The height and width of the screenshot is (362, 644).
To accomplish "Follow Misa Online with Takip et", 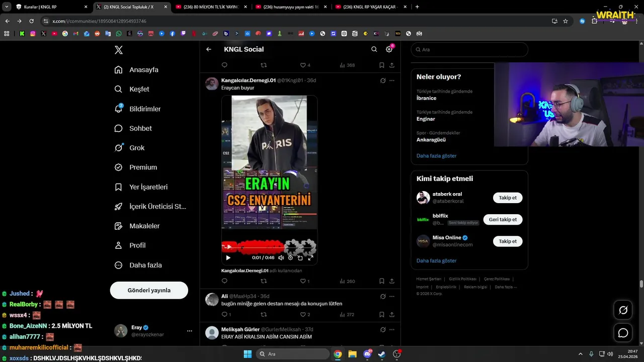I will tap(508, 241).
